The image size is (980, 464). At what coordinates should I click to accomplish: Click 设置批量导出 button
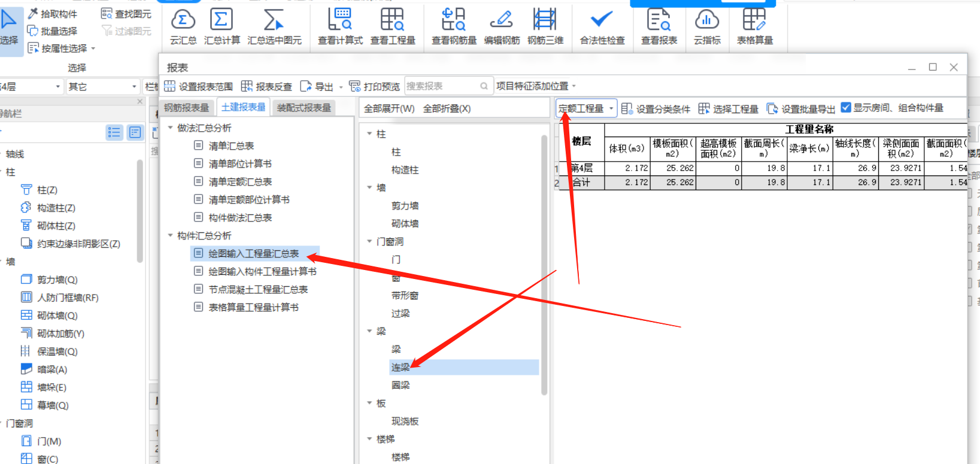(801, 108)
